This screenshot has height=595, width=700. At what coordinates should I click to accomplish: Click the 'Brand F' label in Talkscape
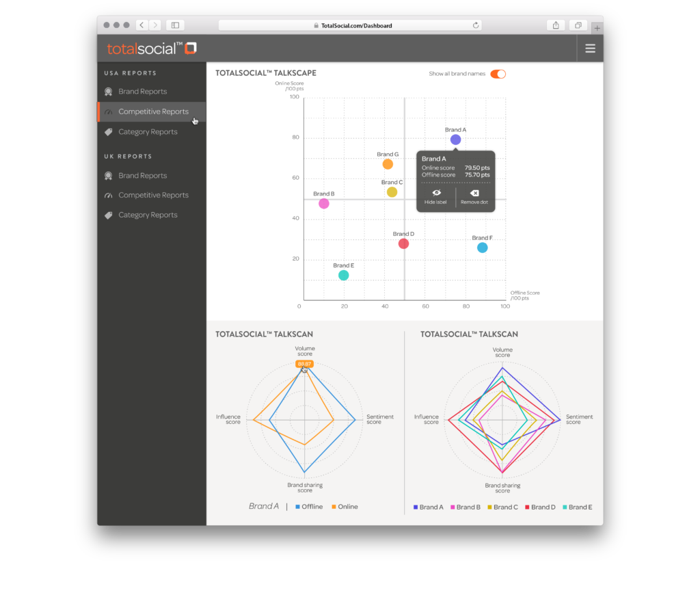482,238
